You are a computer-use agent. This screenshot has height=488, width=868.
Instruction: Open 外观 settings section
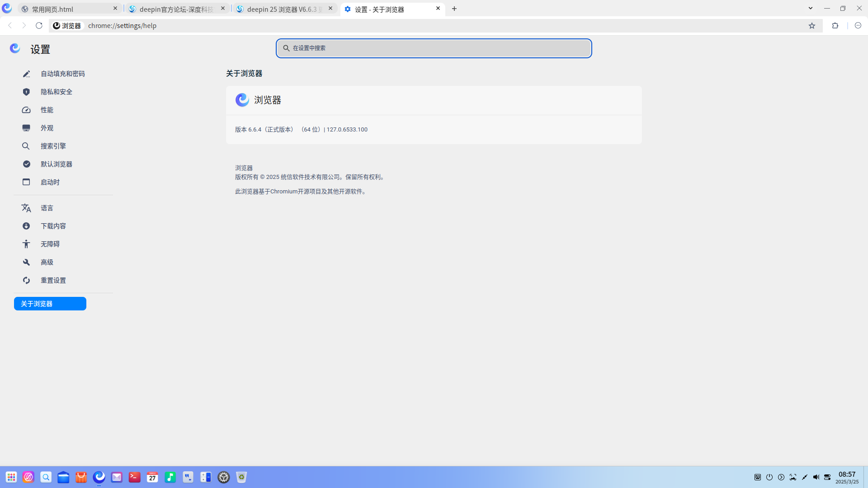coord(47,128)
